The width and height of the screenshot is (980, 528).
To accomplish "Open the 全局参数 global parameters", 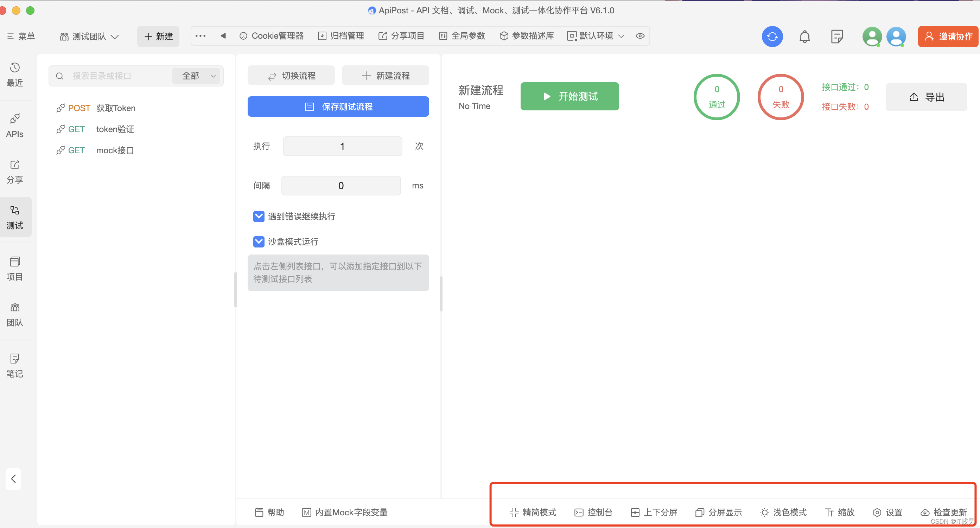I will click(462, 36).
